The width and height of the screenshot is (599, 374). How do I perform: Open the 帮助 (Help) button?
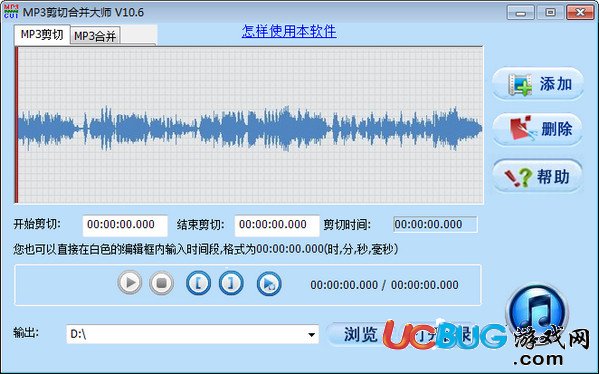coord(537,176)
